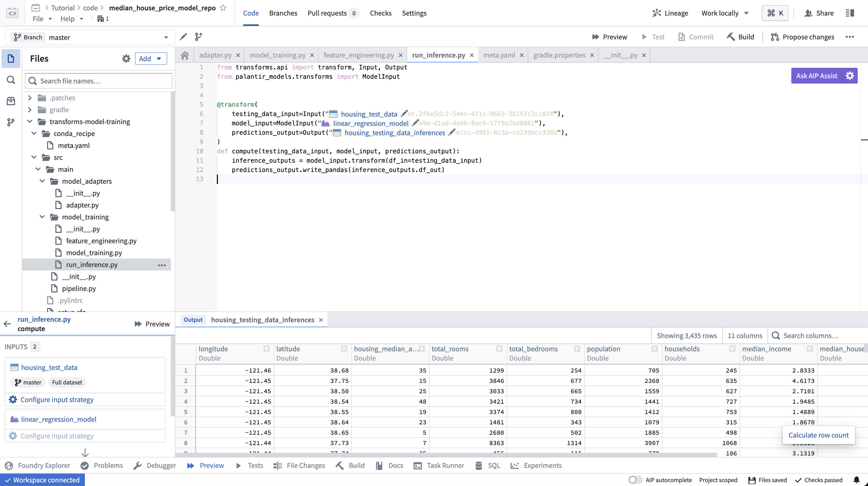
Task: Click the home tab icon in editor
Action: click(185, 55)
